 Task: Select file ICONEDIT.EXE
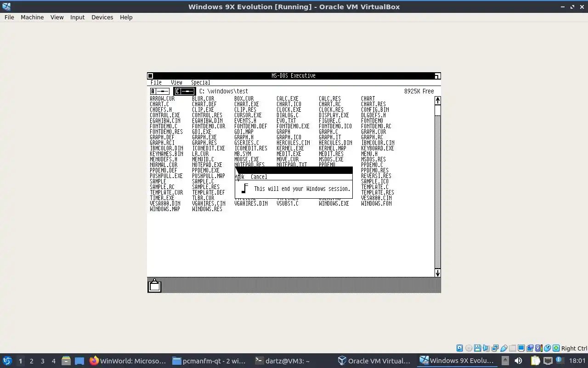(209, 148)
